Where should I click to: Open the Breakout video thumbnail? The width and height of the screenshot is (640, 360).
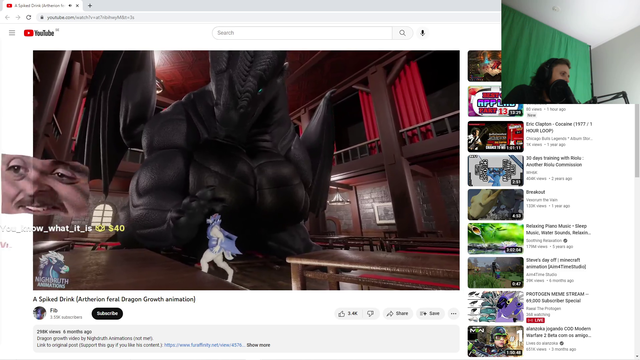click(x=496, y=204)
